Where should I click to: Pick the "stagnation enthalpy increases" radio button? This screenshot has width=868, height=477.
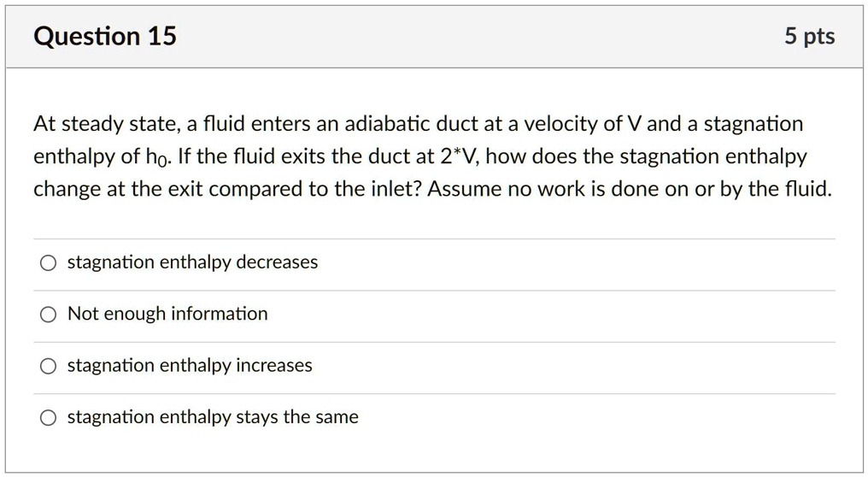tap(49, 367)
